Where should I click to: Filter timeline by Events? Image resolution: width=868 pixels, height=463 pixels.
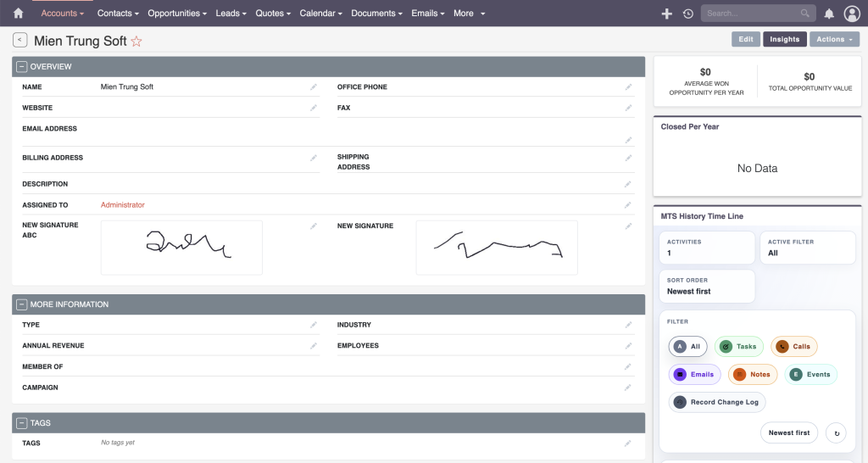(x=811, y=375)
